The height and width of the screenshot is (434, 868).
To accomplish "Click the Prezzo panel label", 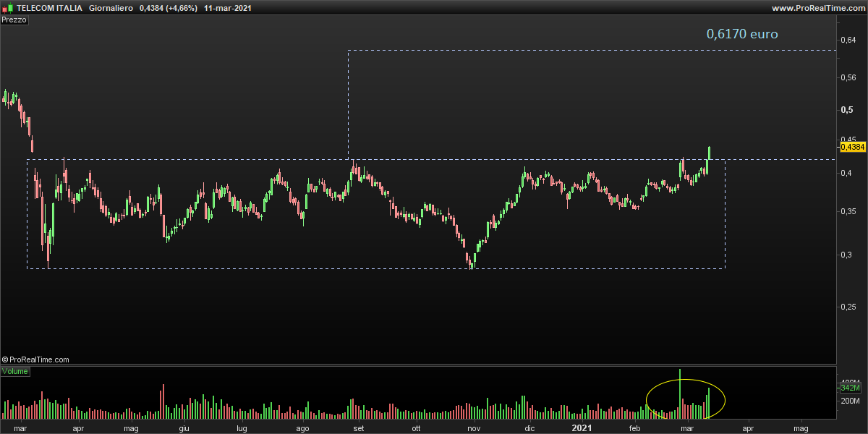I will (x=14, y=20).
